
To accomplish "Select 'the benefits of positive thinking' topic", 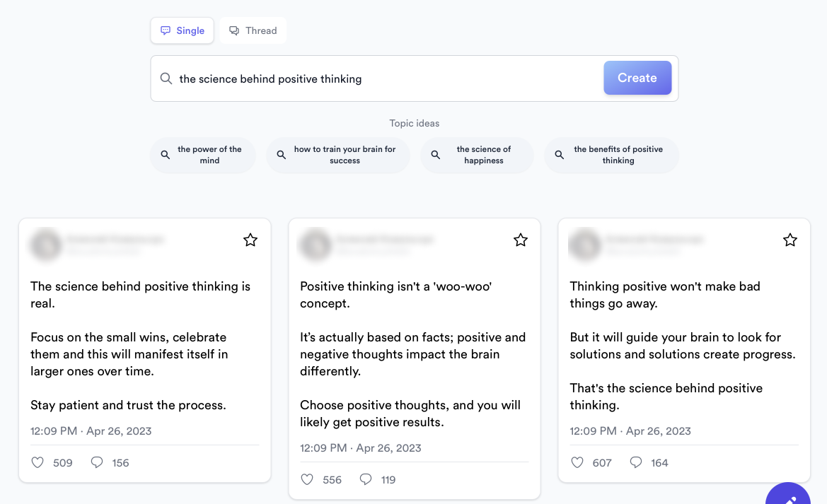I will [611, 155].
